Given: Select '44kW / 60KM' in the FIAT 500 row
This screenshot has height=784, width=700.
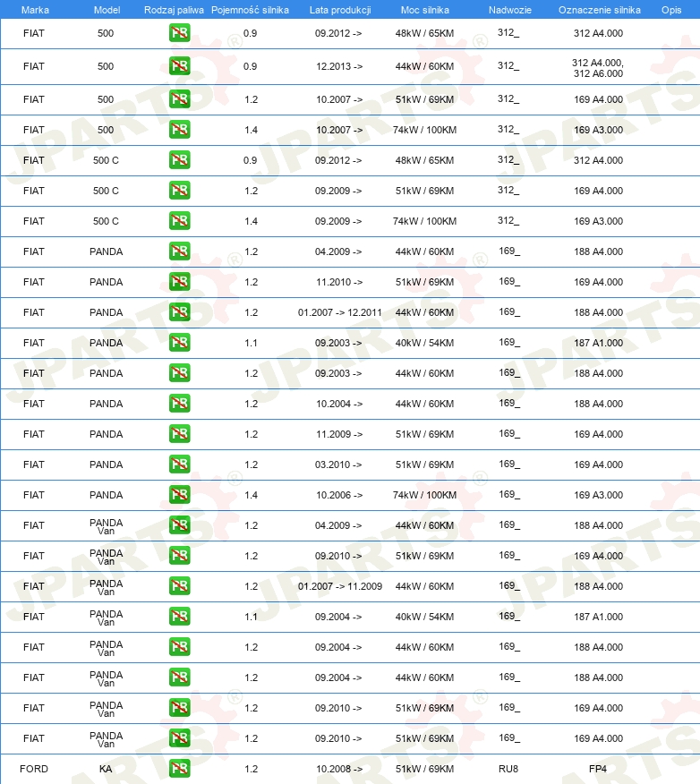Looking at the screenshot, I should tap(424, 66).
